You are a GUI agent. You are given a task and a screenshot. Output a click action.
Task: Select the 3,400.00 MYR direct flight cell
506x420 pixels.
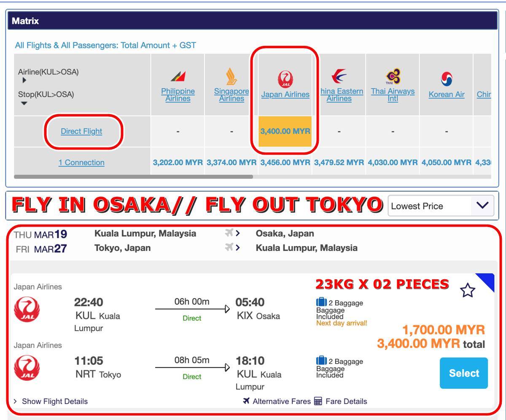pyautogui.click(x=285, y=131)
